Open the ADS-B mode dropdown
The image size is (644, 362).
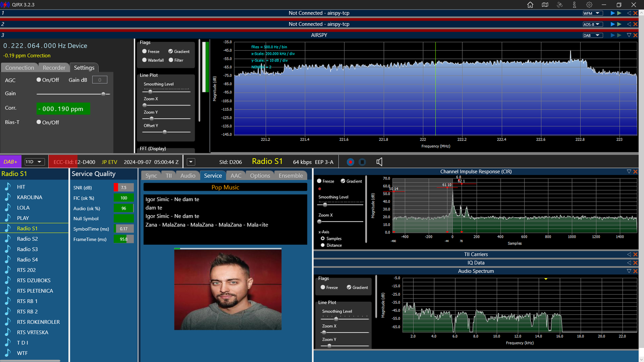(x=592, y=24)
